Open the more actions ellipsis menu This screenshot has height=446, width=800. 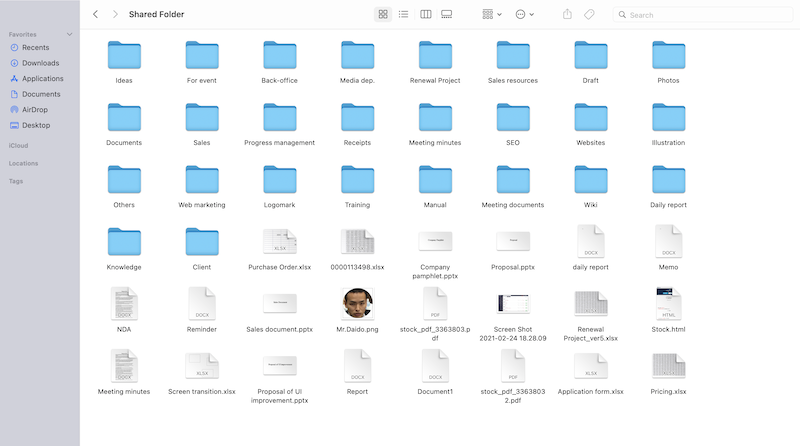[x=524, y=15]
